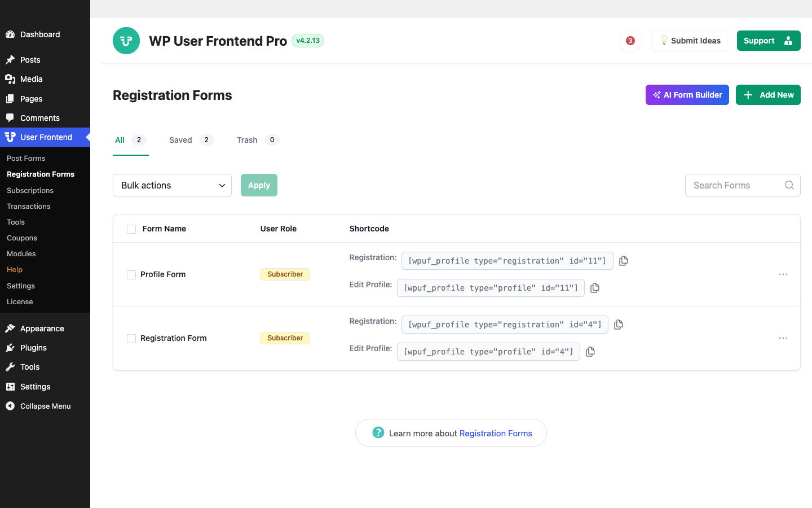812x508 pixels.
Task: Toggle the select-all checkbox in table header
Action: point(131,229)
